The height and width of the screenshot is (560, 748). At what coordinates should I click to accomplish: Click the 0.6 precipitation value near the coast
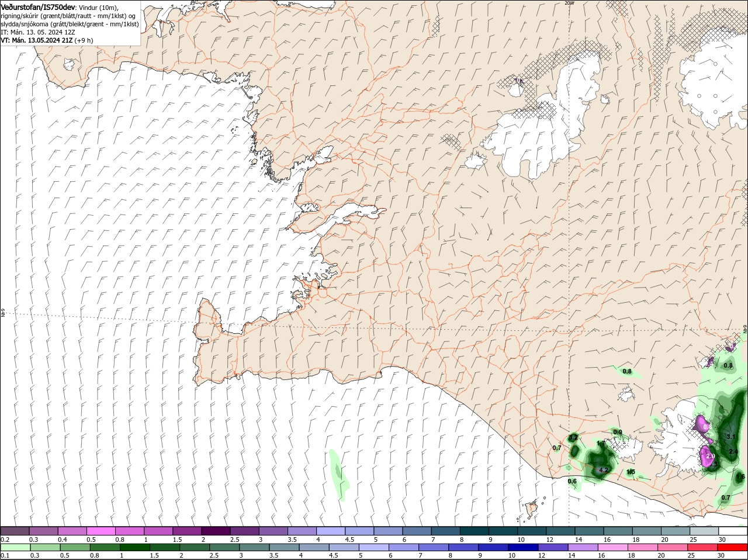572,482
